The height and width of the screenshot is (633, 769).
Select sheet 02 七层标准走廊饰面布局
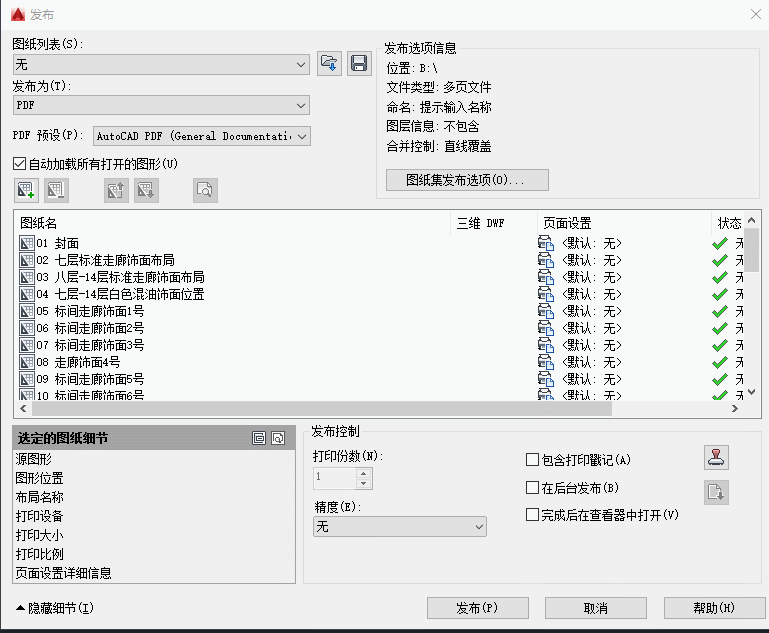(x=105, y=260)
